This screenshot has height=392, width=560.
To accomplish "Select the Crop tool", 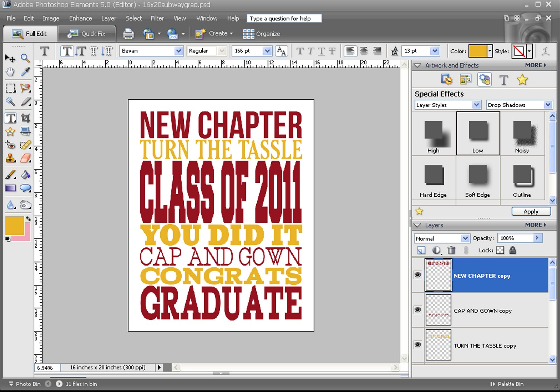I will click(x=25, y=118).
